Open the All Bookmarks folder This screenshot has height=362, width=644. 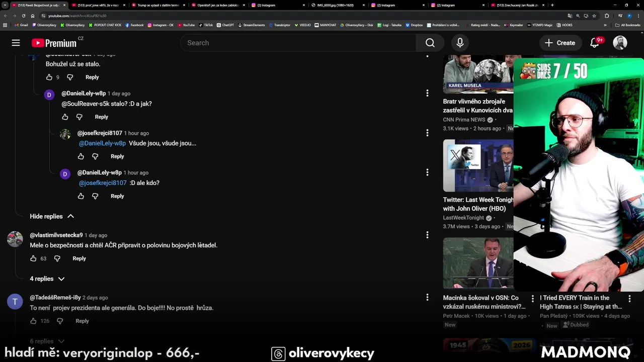point(627,25)
